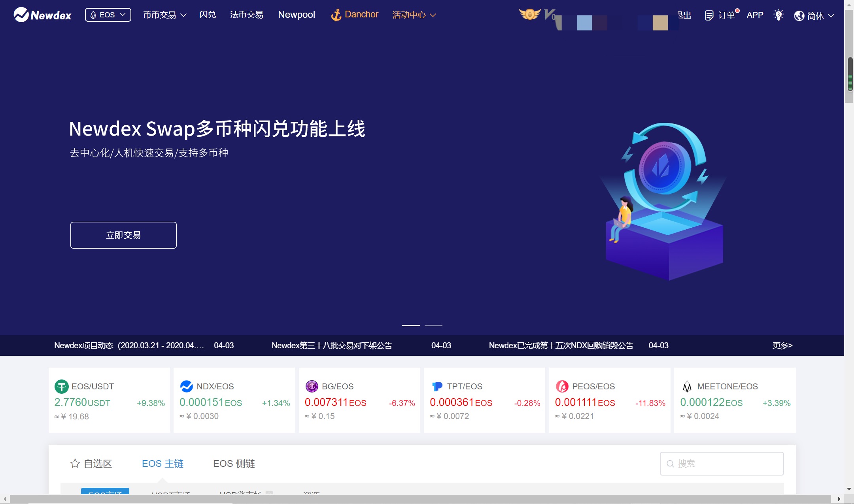Click the -11.83% change on PEOS card
Image resolution: width=854 pixels, height=504 pixels.
click(x=650, y=403)
